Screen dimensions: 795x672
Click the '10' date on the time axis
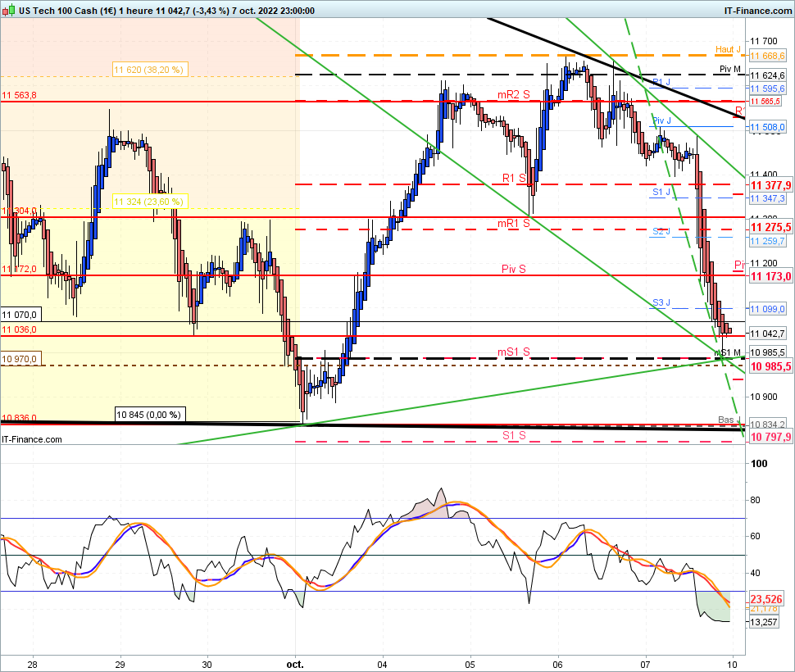732,665
